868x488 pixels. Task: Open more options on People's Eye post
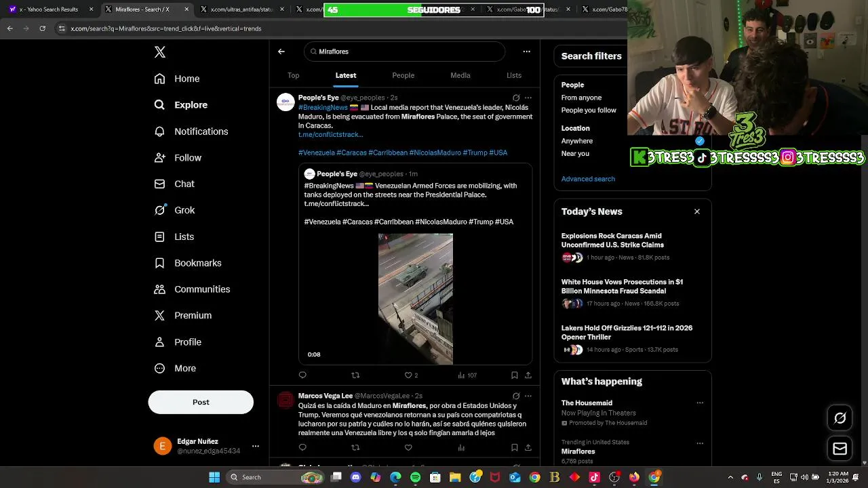[x=528, y=98]
